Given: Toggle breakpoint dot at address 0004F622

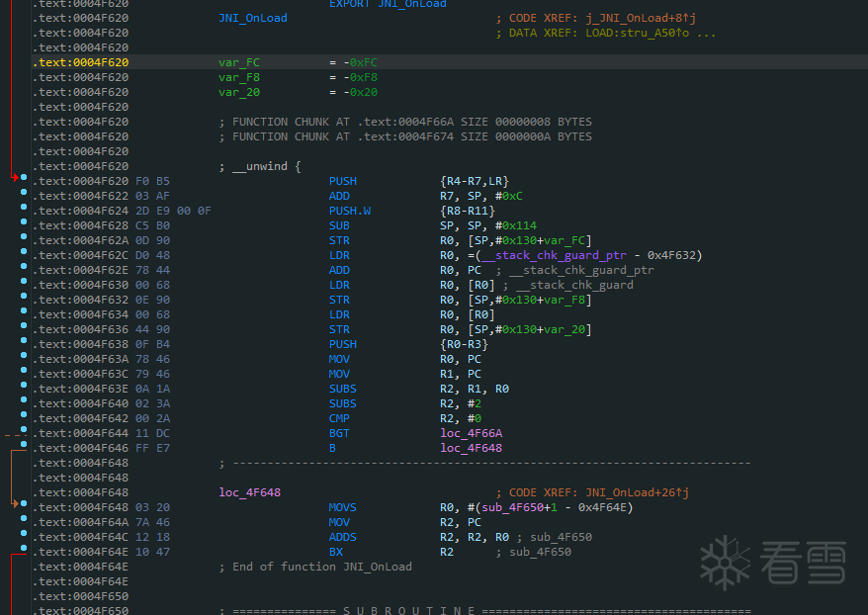Looking at the screenshot, I should click(x=24, y=192).
